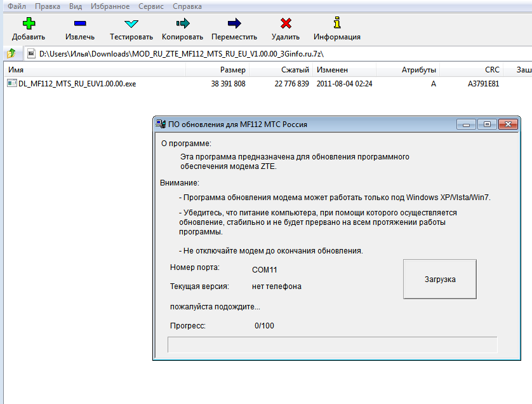Click the 'Не отключайте модем' warning line
This screenshot has width=532, height=404.
(x=270, y=250)
